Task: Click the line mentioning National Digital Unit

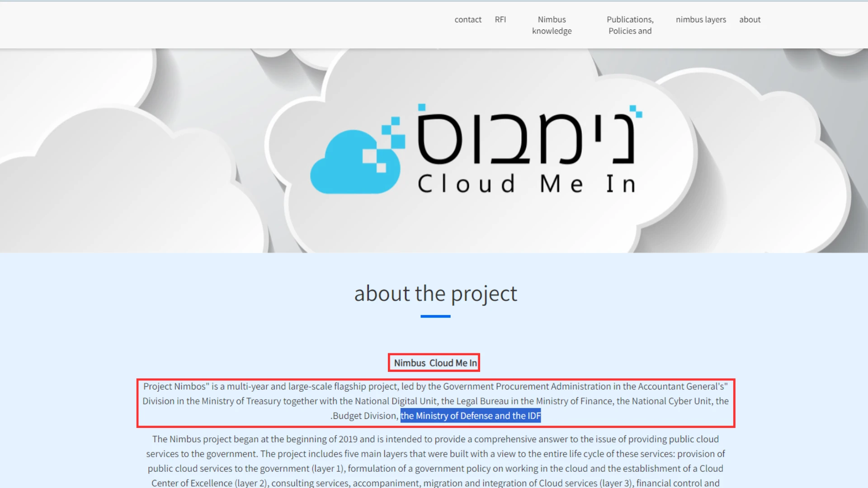Action: (435, 401)
